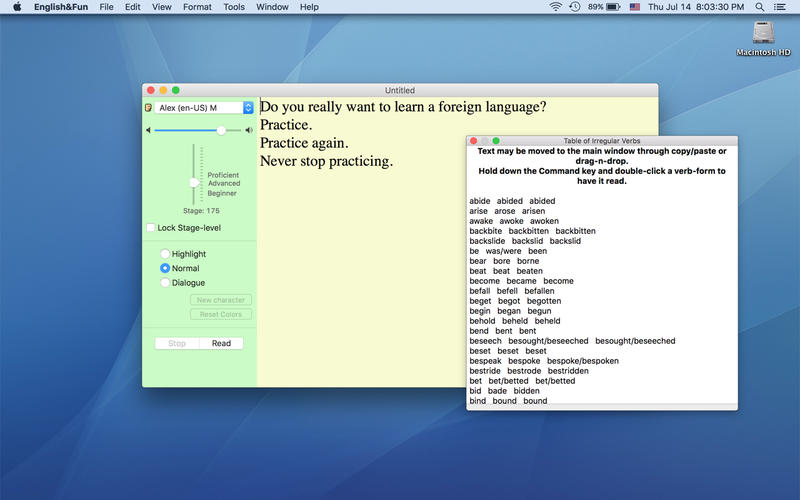
Task: Click the voice icon beside Alex
Action: 148,108
